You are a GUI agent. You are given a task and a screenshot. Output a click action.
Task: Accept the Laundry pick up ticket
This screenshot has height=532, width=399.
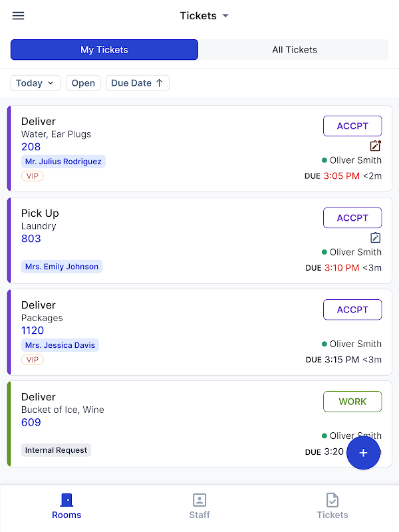click(x=352, y=217)
